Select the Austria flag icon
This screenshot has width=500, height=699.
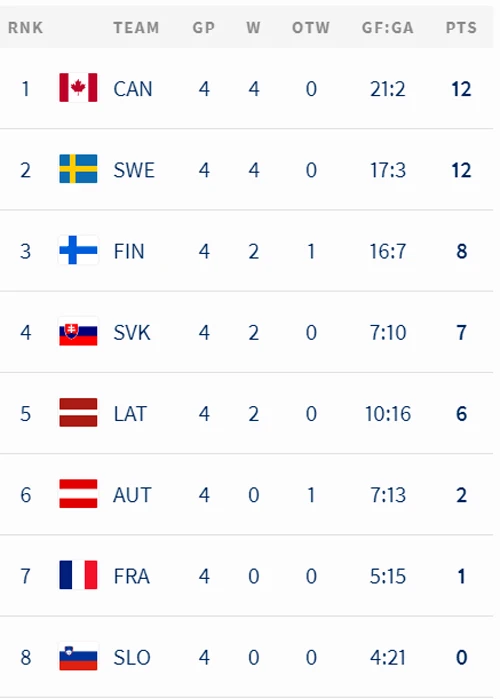point(78,493)
